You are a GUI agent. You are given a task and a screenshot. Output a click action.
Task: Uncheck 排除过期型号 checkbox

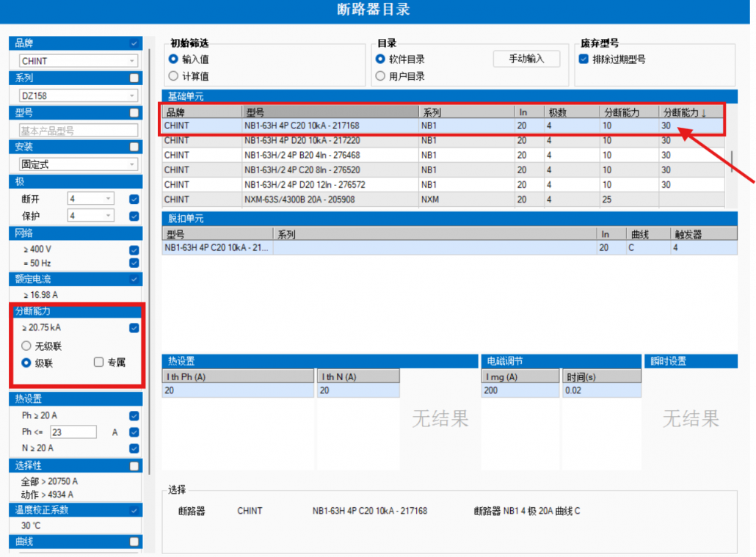pyautogui.click(x=584, y=59)
